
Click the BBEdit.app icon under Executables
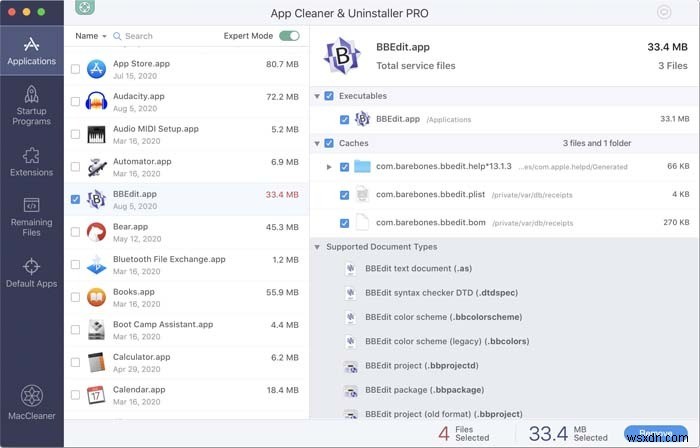click(x=362, y=119)
